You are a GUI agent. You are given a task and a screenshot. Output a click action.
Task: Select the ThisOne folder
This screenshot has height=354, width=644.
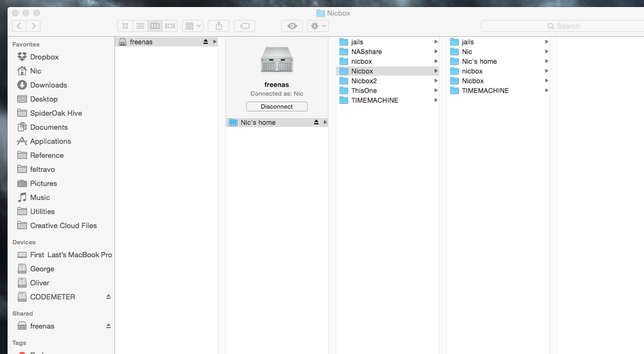(388, 90)
